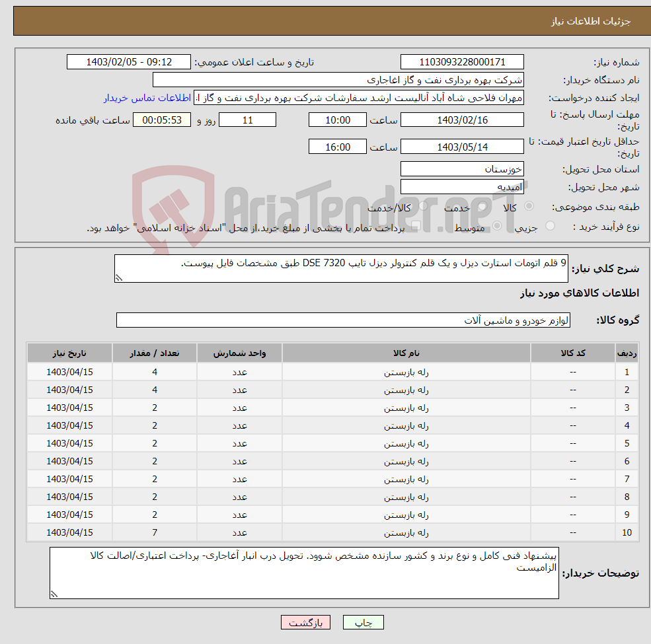Click row 10 quantity value 7
Screen dimensions: 651x644
tap(155, 533)
